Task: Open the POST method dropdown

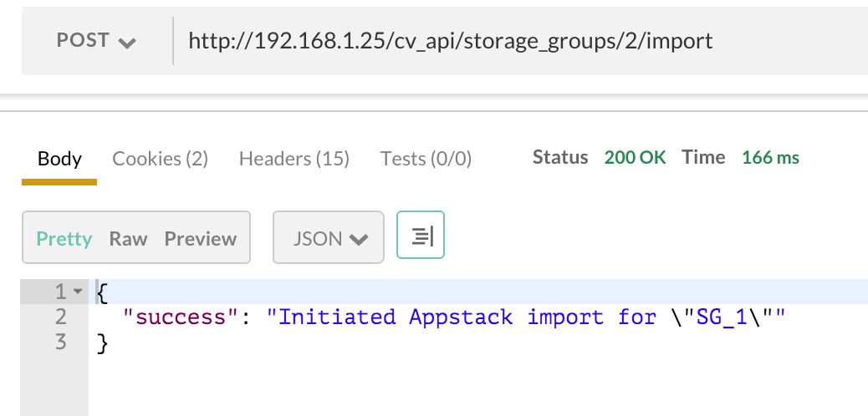Action: click(96, 41)
